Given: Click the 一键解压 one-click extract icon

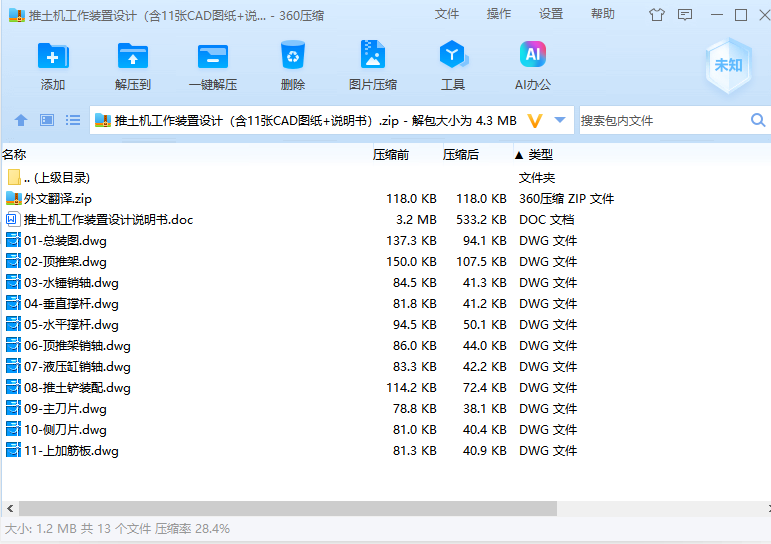Looking at the screenshot, I should (212, 56).
